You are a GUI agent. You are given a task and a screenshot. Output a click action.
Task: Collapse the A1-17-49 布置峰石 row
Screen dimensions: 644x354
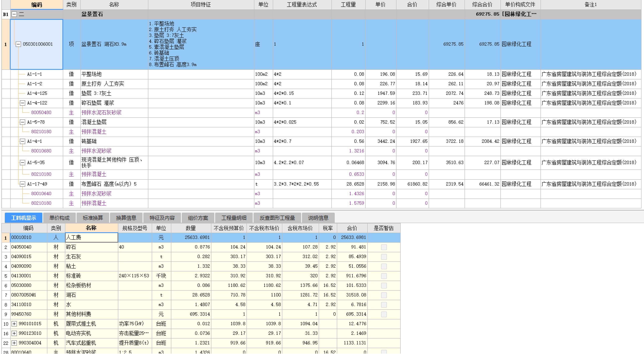coord(23,184)
